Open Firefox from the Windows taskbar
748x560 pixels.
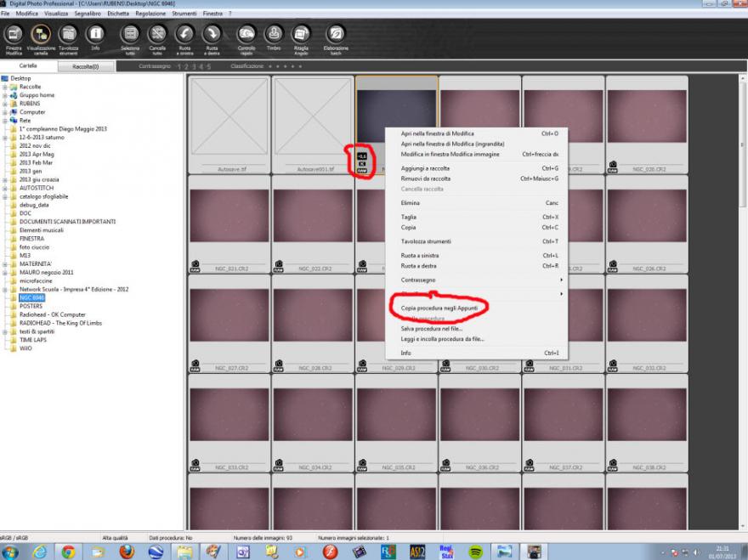(127, 552)
